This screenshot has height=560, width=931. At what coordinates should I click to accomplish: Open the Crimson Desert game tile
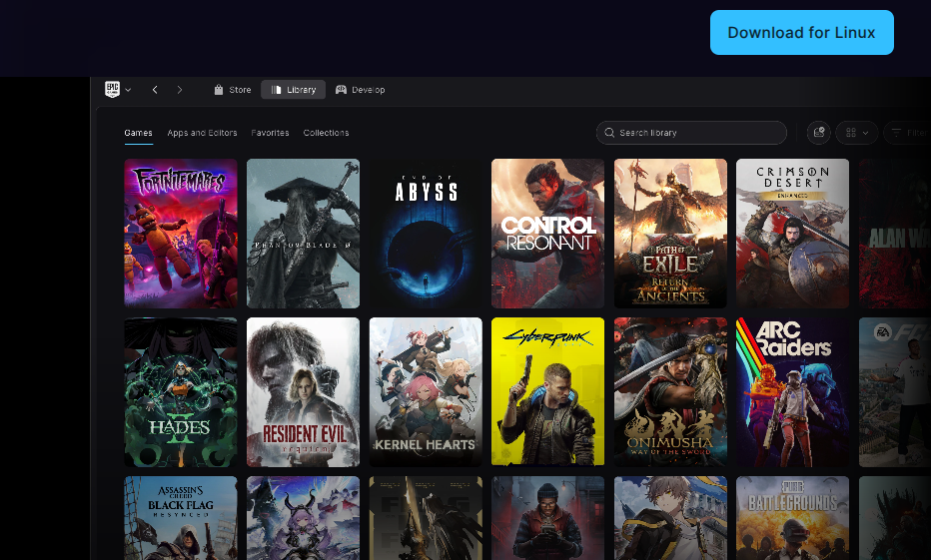pyautogui.click(x=793, y=234)
